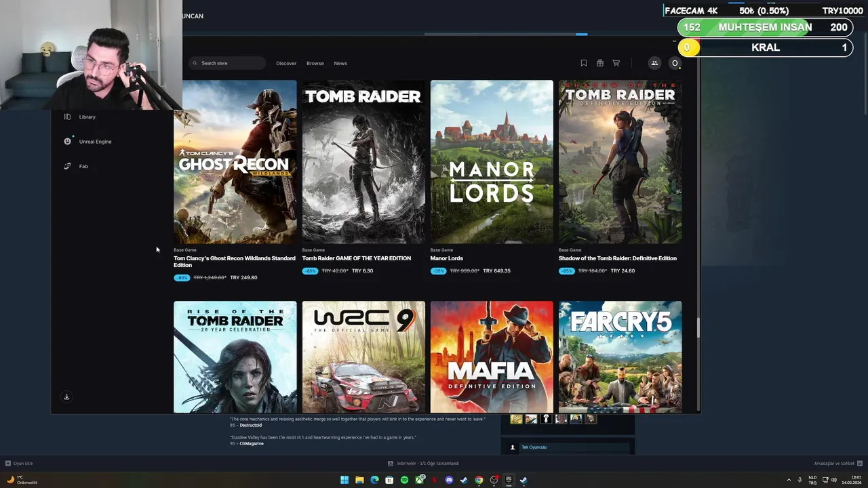Click the Tomb Raider GAME OF THE YEAR title
The height and width of the screenshot is (488, 868).
(357, 258)
